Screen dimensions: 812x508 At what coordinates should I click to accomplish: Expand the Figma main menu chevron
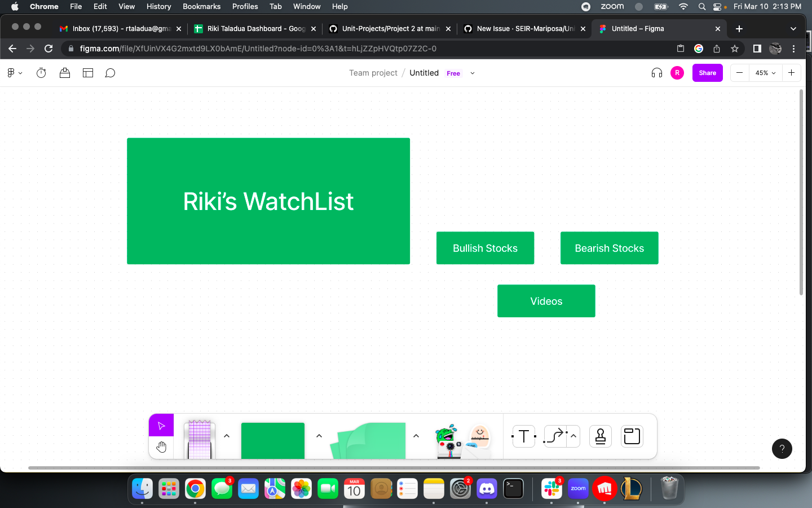21,73
